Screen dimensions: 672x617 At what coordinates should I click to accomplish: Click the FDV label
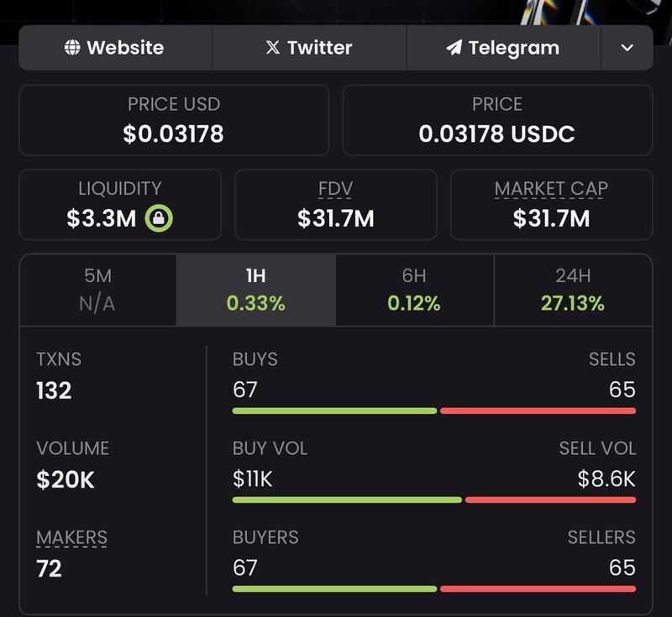pyautogui.click(x=335, y=189)
